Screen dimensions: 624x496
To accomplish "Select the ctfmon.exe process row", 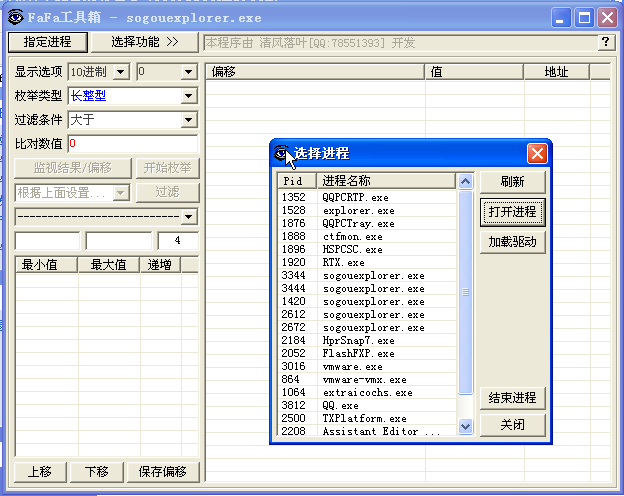I will [367, 236].
